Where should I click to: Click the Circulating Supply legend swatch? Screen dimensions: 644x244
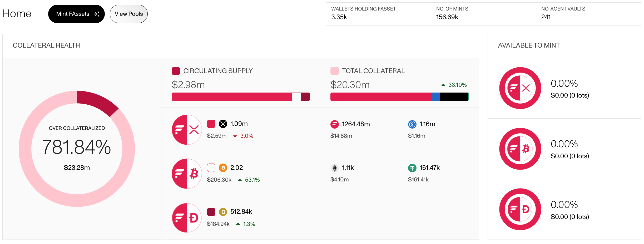176,71
